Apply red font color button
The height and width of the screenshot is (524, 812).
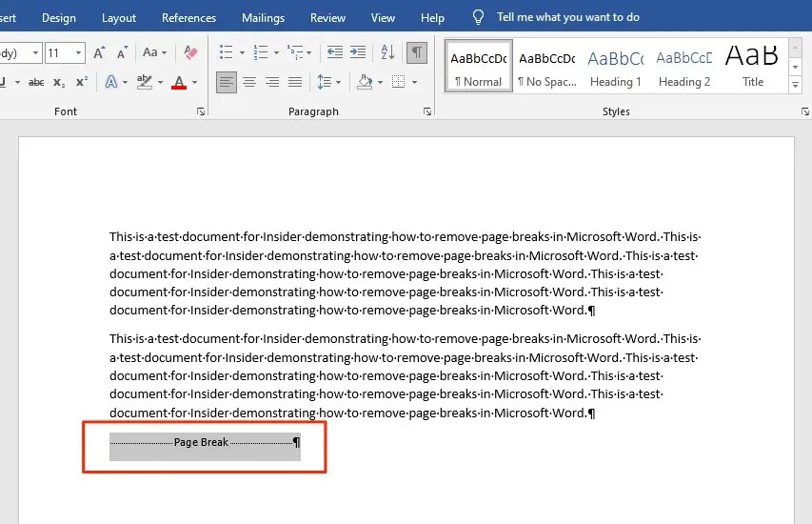point(179,82)
